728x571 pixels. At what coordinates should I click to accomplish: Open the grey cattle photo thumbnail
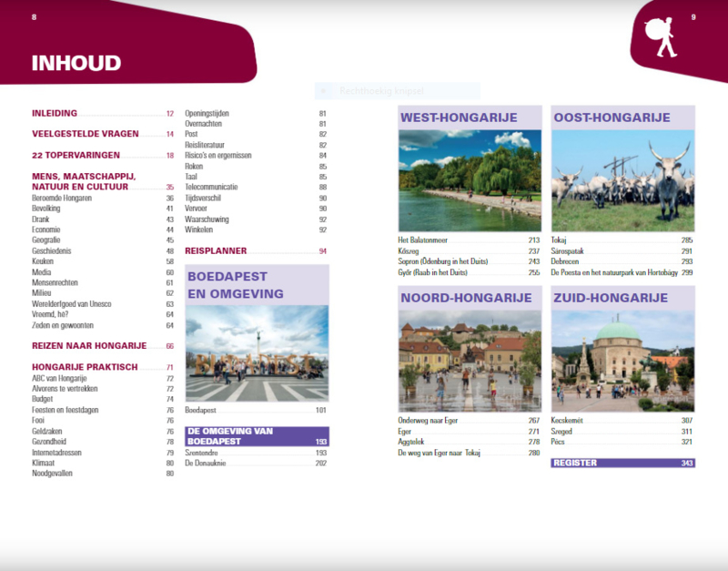pyautogui.click(x=623, y=180)
